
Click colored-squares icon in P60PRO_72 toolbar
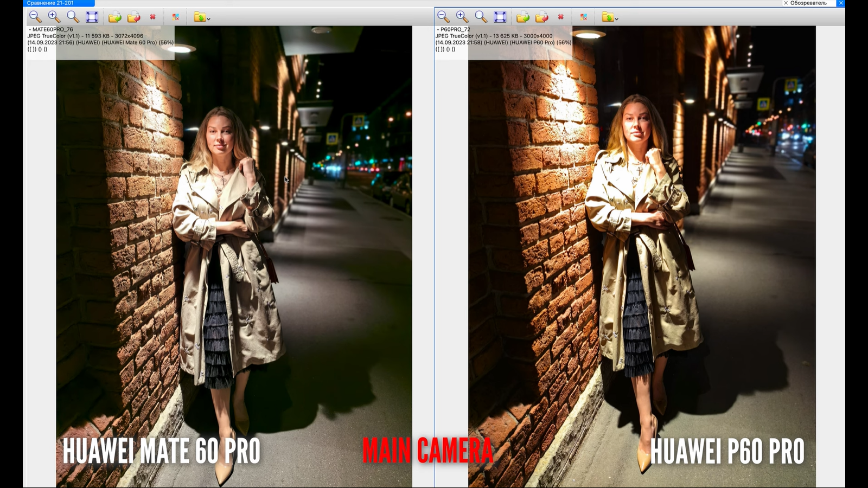[584, 17]
